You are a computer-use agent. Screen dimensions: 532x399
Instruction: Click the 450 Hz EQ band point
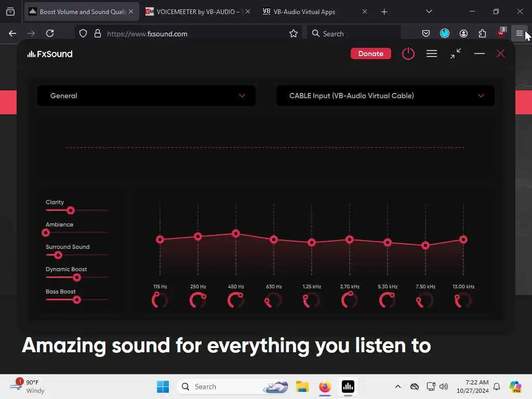pyautogui.click(x=236, y=233)
